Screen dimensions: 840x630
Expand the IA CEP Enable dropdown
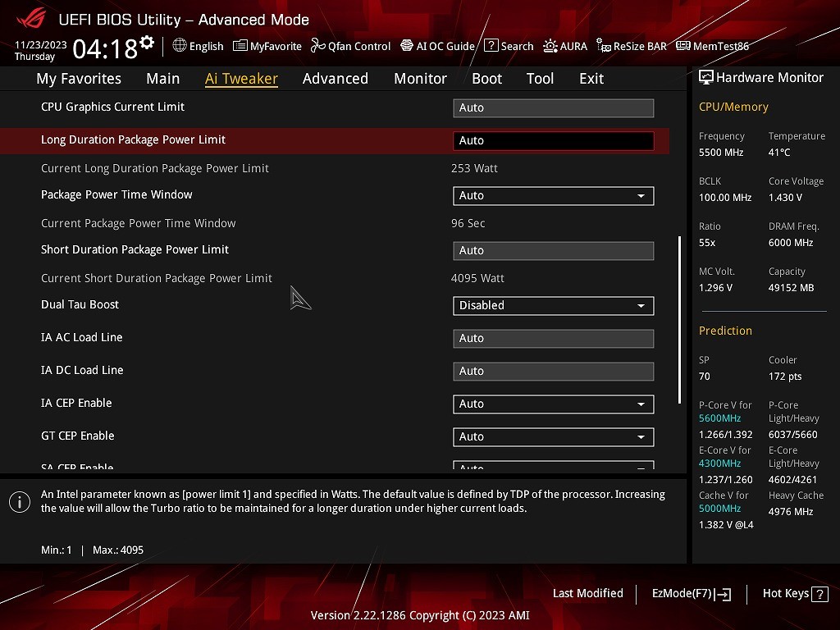click(x=554, y=404)
